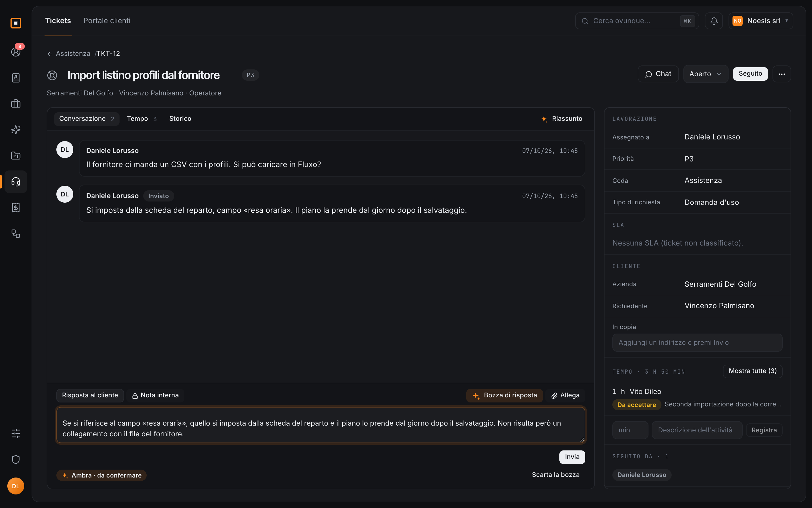The height and width of the screenshot is (508, 812).
Task: Click the In copia address field
Action: pos(697,343)
